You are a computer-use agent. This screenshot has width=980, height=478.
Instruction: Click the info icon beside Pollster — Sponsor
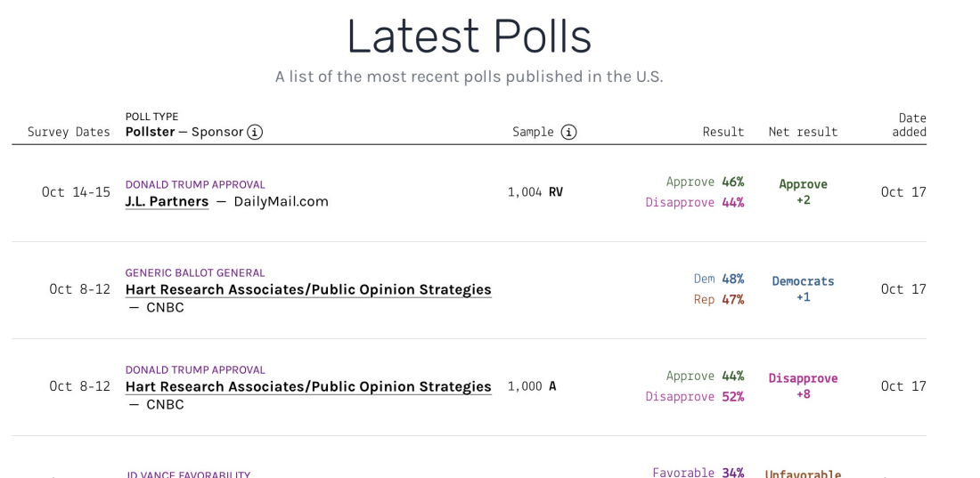[255, 132]
